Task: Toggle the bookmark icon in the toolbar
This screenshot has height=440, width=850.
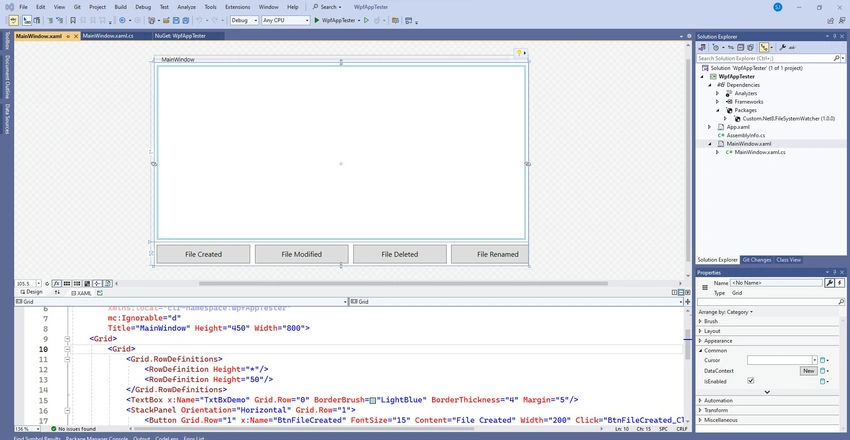Action: [73, 20]
